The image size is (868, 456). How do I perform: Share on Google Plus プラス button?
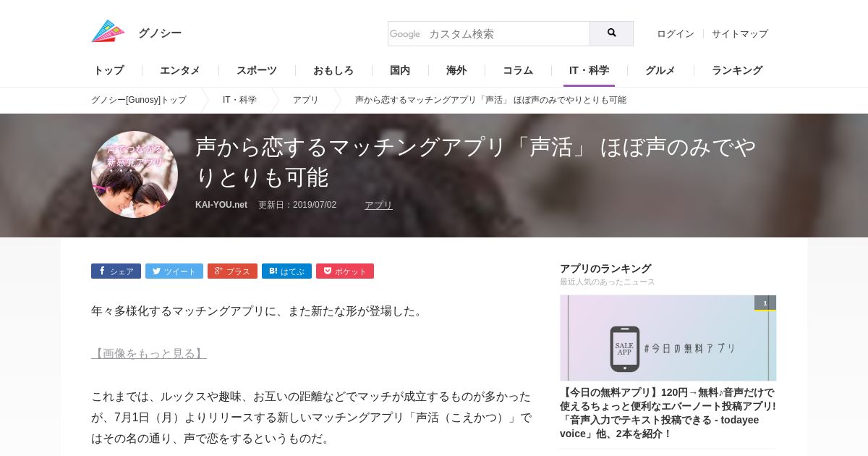point(232,271)
